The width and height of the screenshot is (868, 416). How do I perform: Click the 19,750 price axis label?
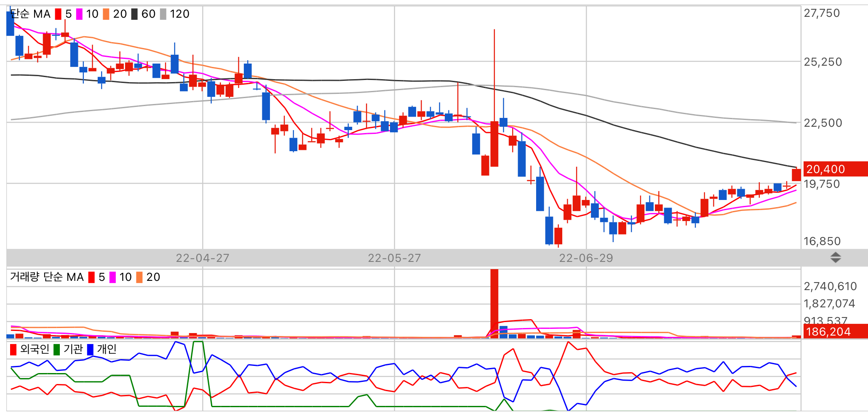point(822,184)
